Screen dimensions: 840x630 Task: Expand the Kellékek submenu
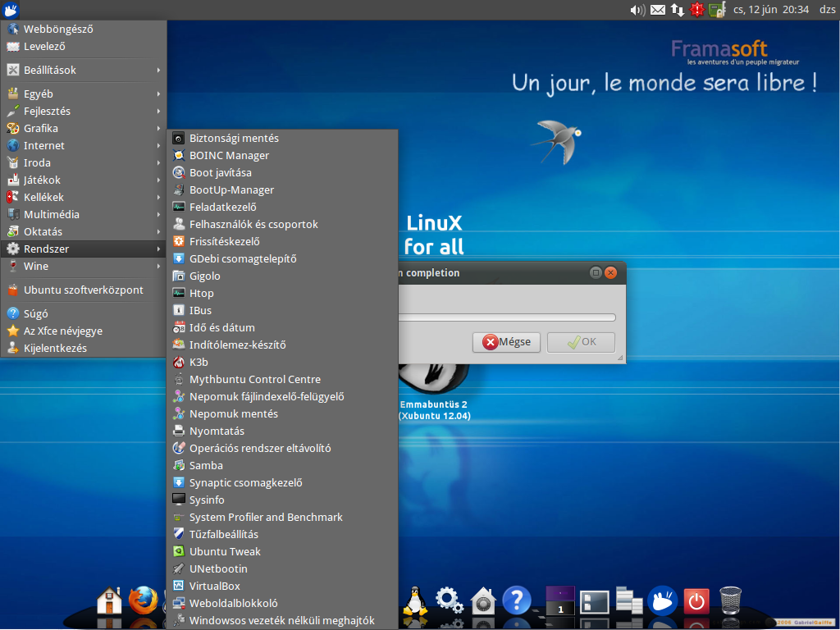coord(84,197)
